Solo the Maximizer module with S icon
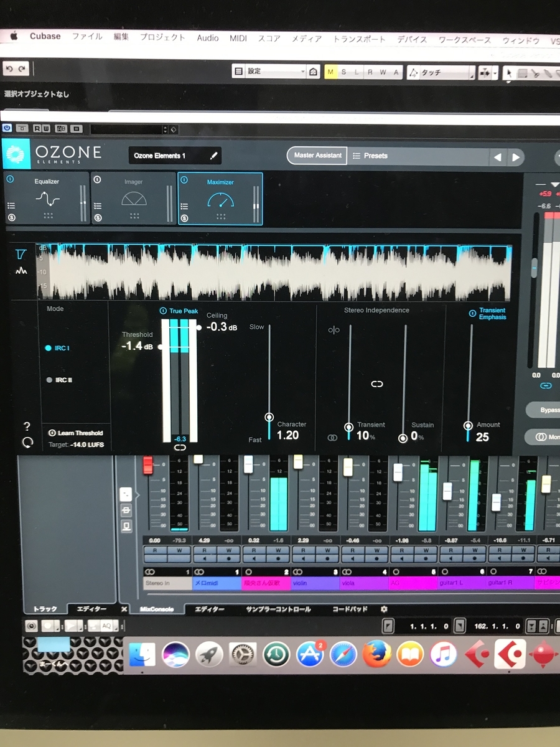Viewport: 560px width, 747px height. pos(184,218)
